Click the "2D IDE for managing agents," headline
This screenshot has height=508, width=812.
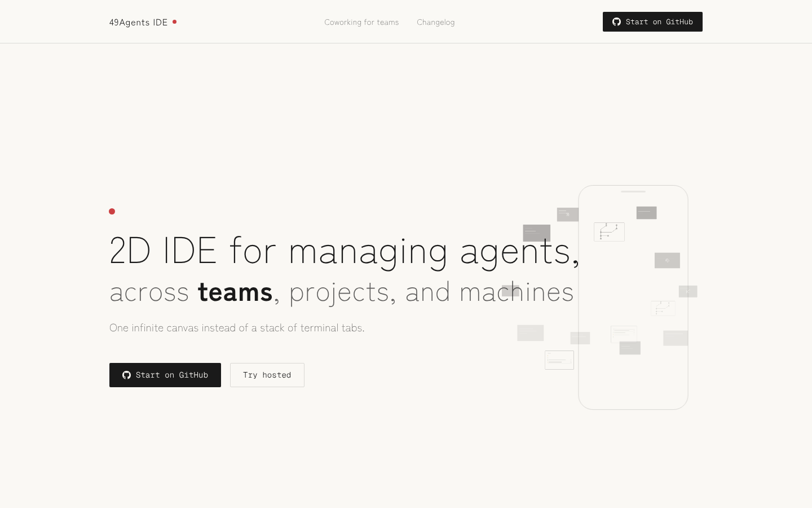click(344, 251)
